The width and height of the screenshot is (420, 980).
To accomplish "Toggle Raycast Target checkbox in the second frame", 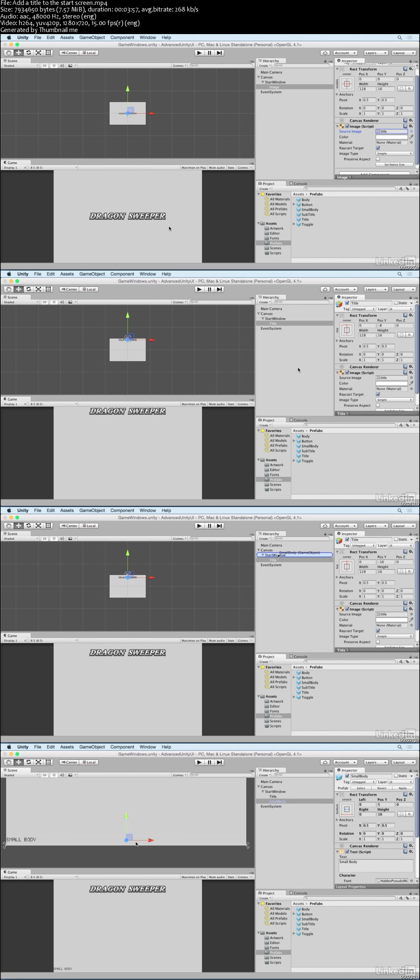I will click(x=378, y=395).
